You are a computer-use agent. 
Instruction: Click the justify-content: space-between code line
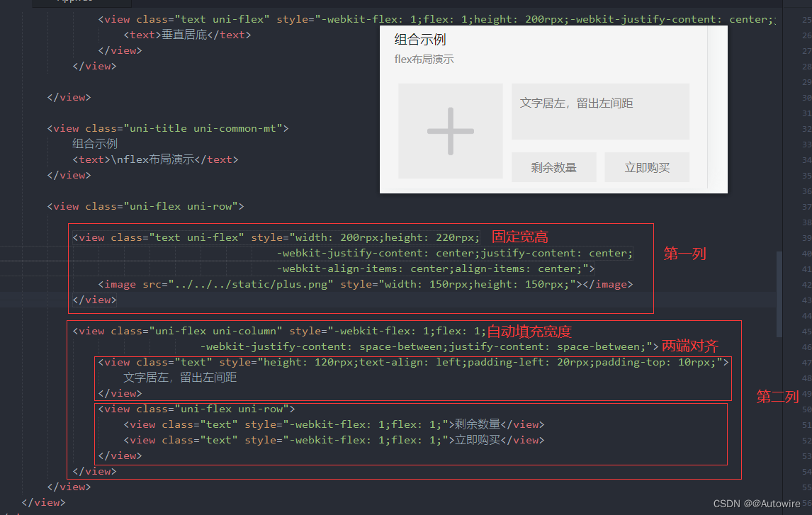[429, 346]
